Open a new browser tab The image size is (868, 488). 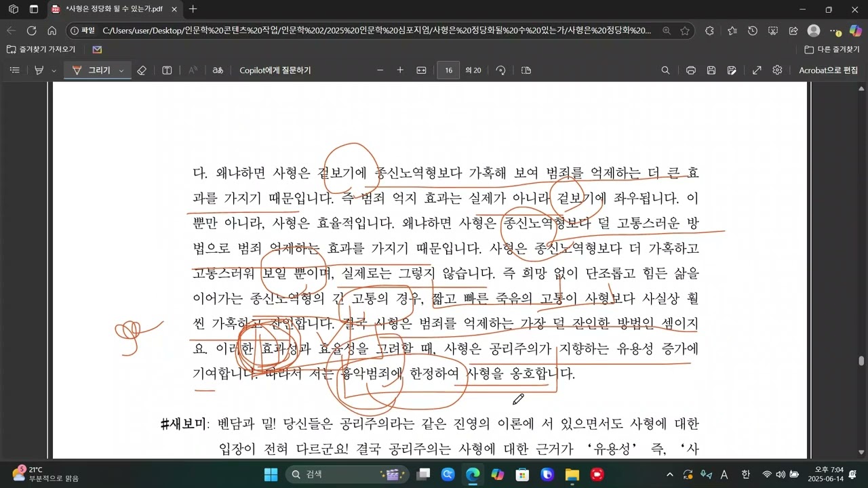193,9
